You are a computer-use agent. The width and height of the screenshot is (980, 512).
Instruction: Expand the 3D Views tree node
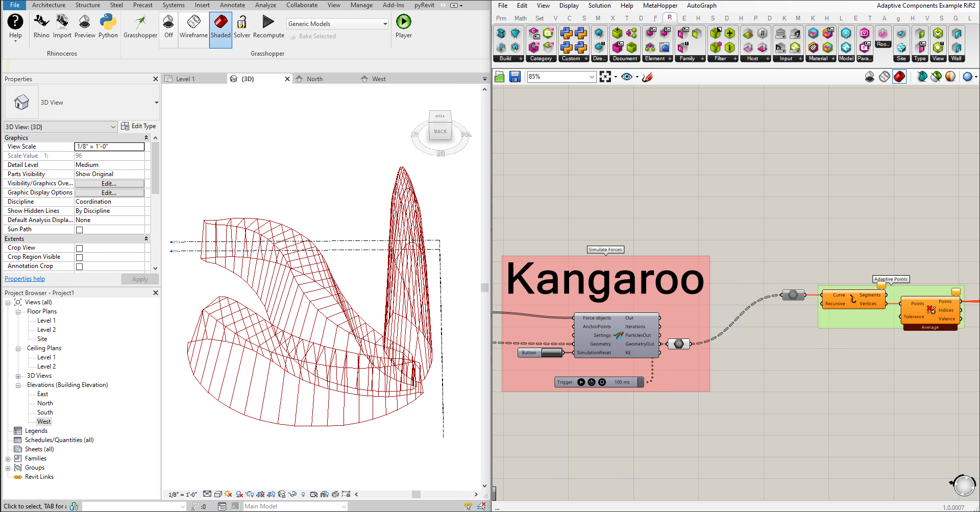[18, 376]
